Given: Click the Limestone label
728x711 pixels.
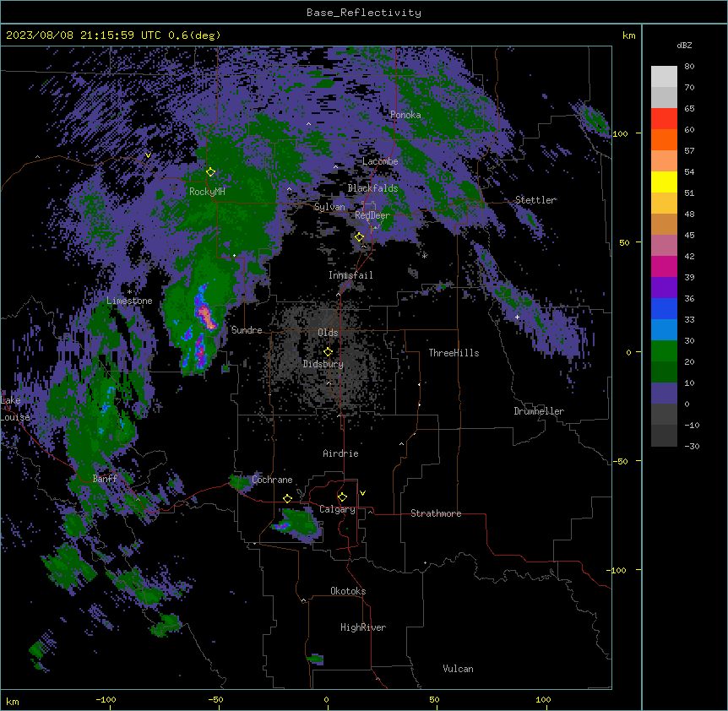Looking at the screenshot, I should [129, 301].
